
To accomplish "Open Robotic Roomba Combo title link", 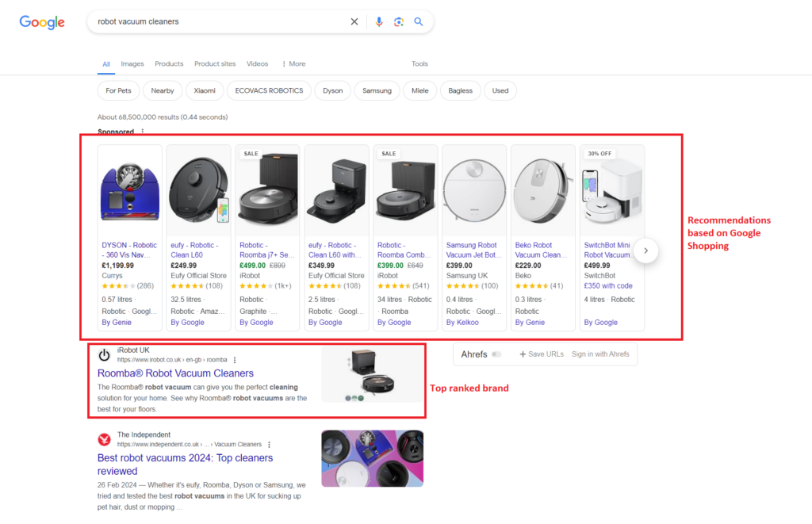I will click(x=404, y=250).
